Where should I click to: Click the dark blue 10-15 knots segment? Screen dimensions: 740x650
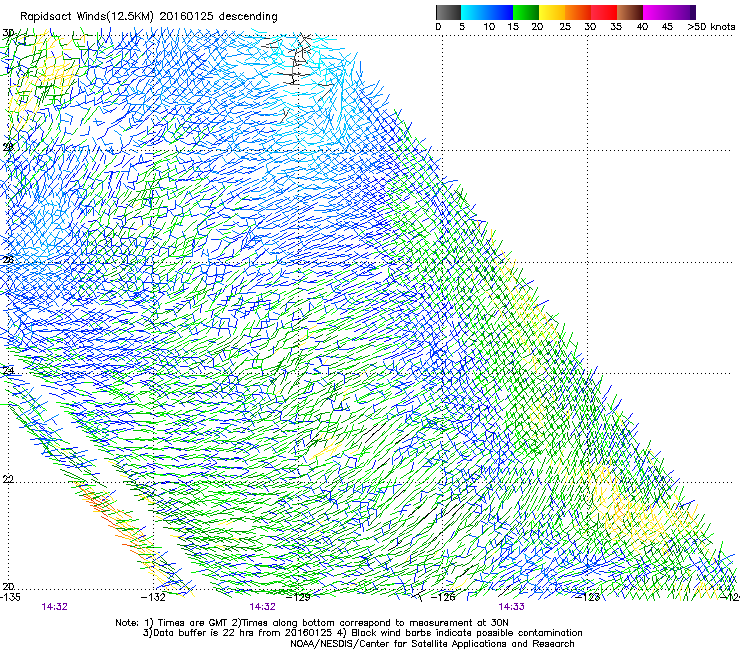(500, 12)
